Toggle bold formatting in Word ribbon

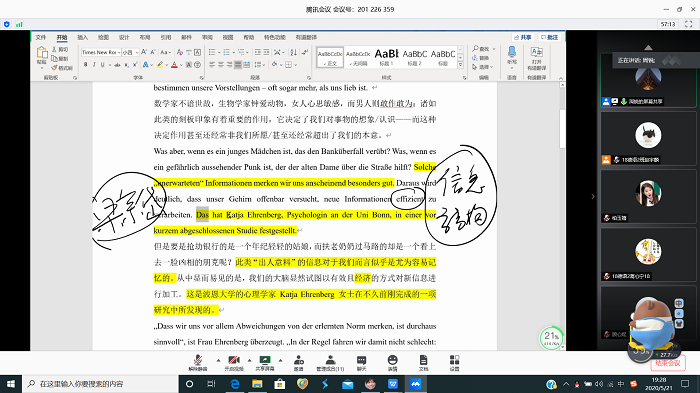coord(86,65)
